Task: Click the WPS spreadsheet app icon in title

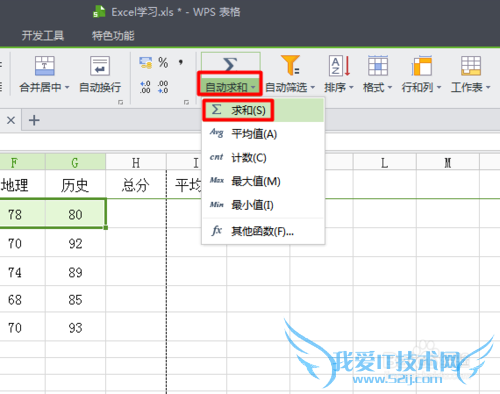Action: pos(99,12)
